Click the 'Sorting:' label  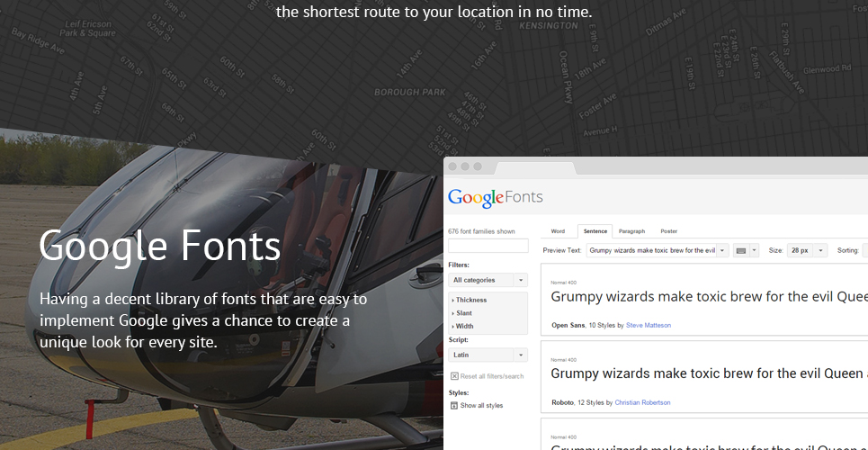tap(848, 250)
